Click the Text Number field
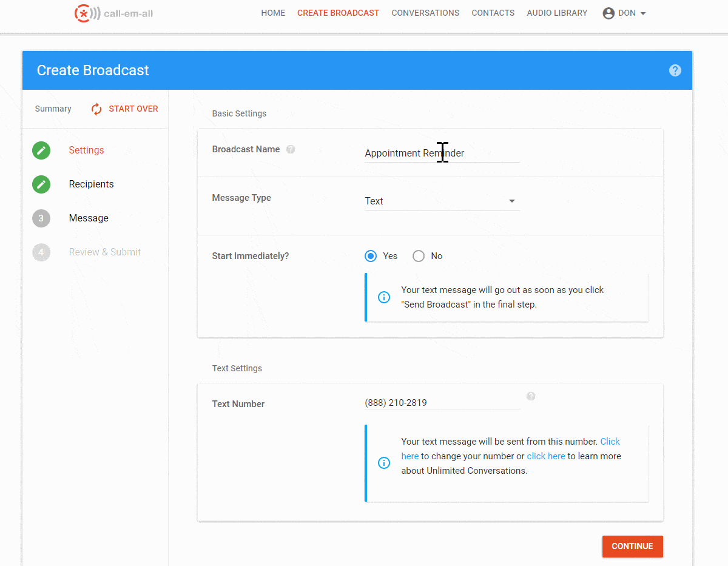Image resolution: width=728 pixels, height=566 pixels. tap(442, 403)
